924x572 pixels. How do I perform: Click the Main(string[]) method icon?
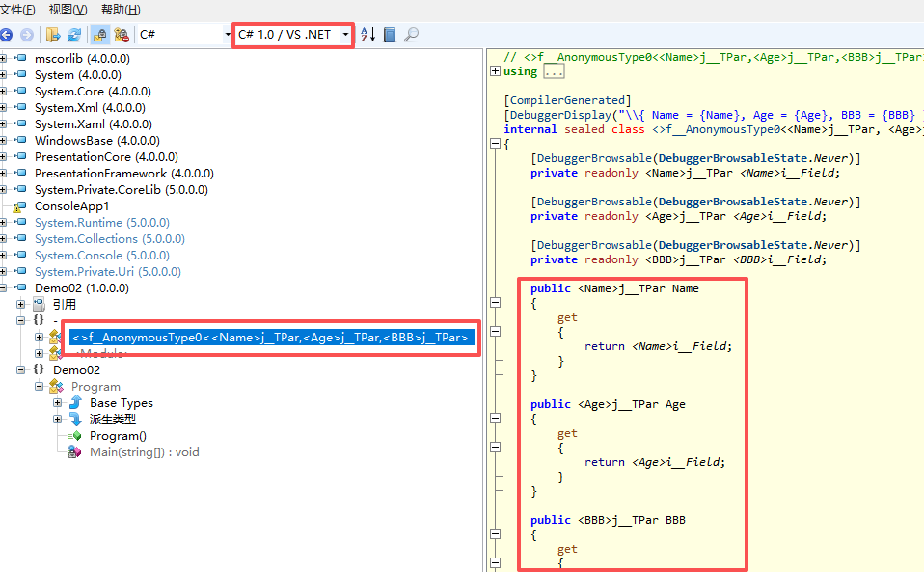(x=75, y=452)
